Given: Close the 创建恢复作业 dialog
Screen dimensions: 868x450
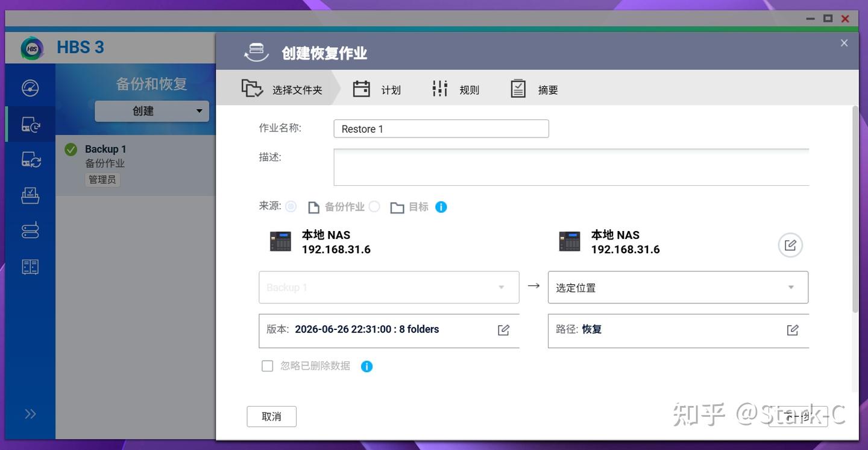Looking at the screenshot, I should [844, 43].
